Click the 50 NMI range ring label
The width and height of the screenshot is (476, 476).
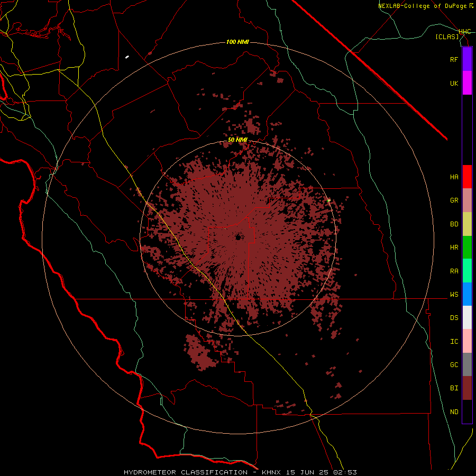[237, 140]
